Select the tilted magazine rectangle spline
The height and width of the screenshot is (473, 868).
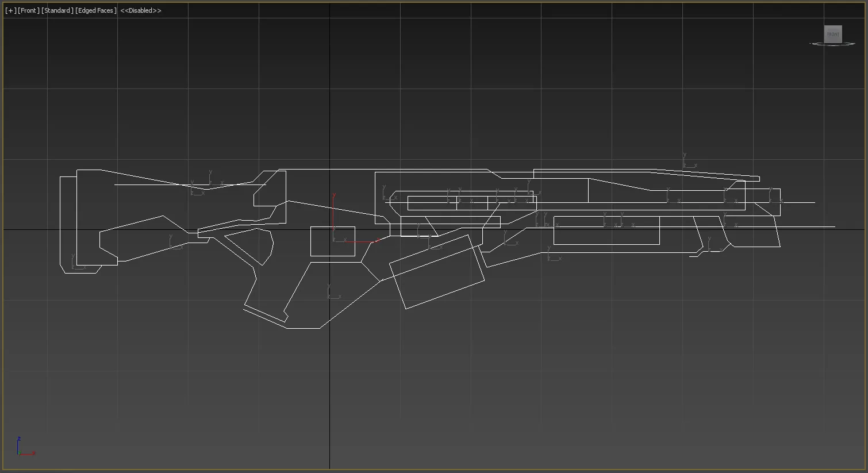tap(437, 271)
